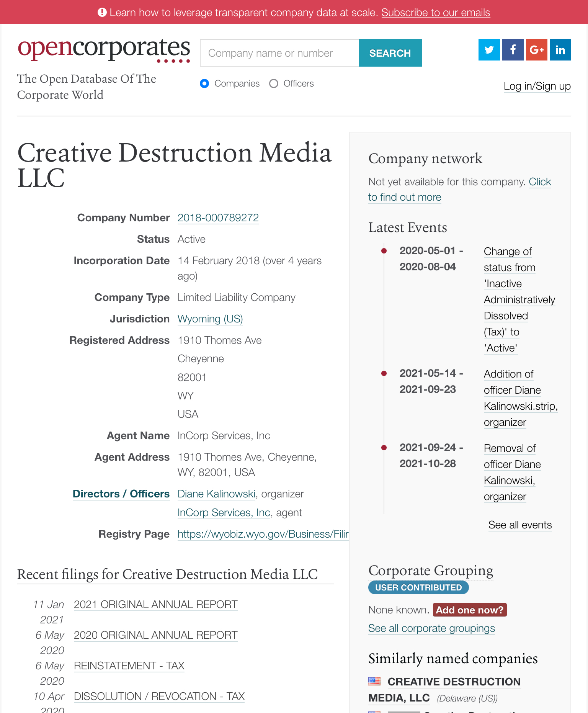Open DISSOLUTION / REVOCATION - TAX filing

[159, 696]
